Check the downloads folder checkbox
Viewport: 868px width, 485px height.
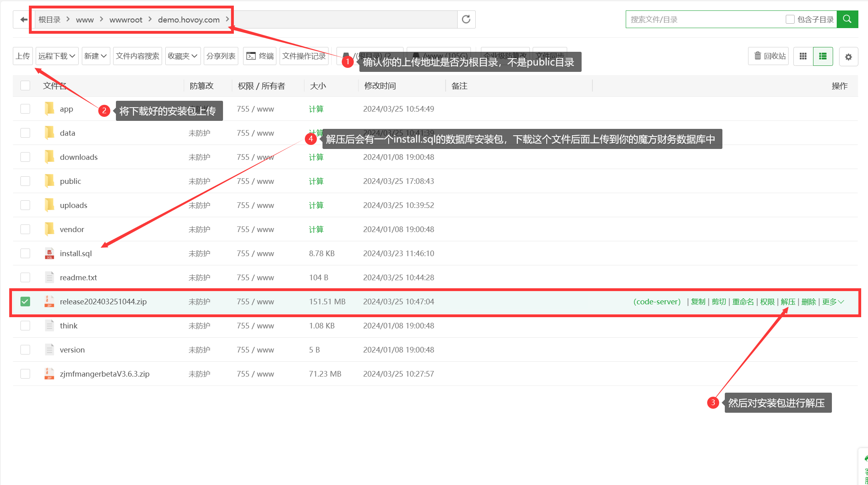[x=25, y=157]
